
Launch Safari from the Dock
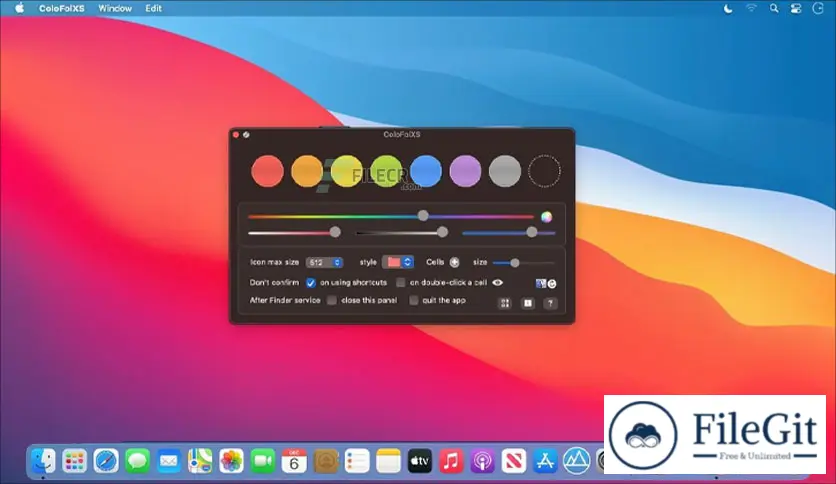106,461
